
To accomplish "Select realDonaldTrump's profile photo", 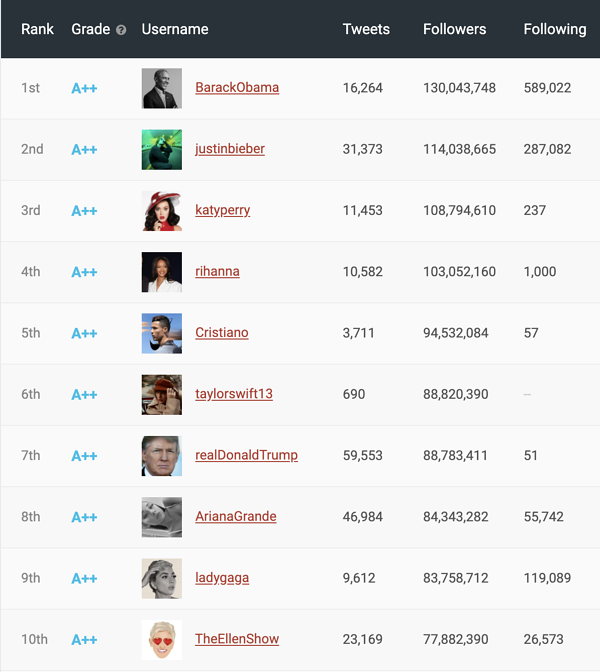I will pyautogui.click(x=162, y=455).
